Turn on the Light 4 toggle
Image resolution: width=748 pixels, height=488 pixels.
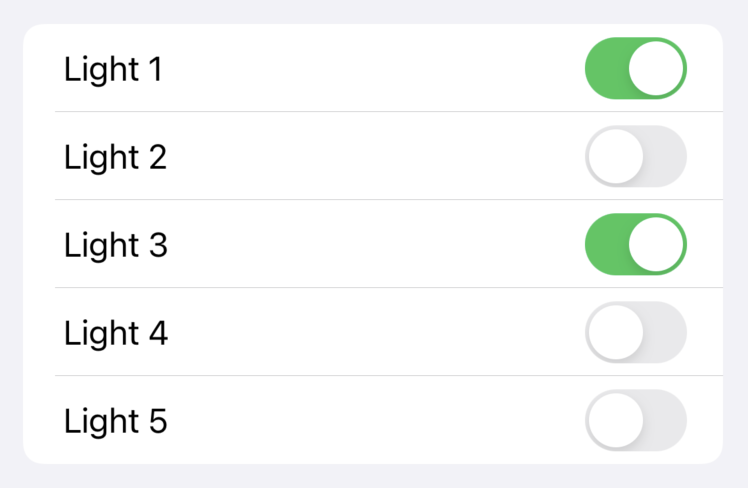635,332
